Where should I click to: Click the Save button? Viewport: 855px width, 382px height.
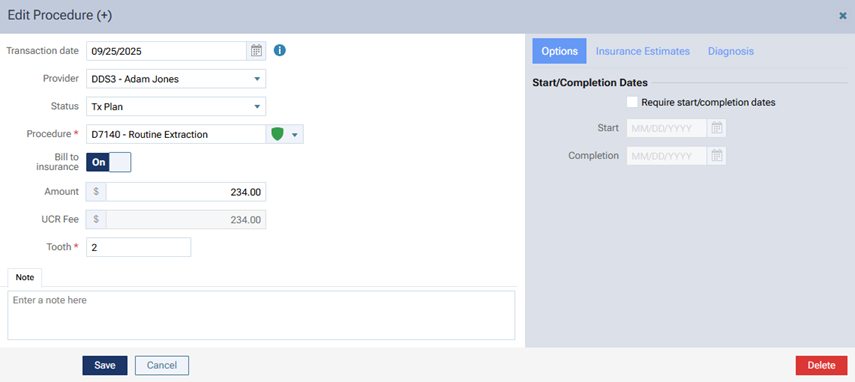point(105,366)
